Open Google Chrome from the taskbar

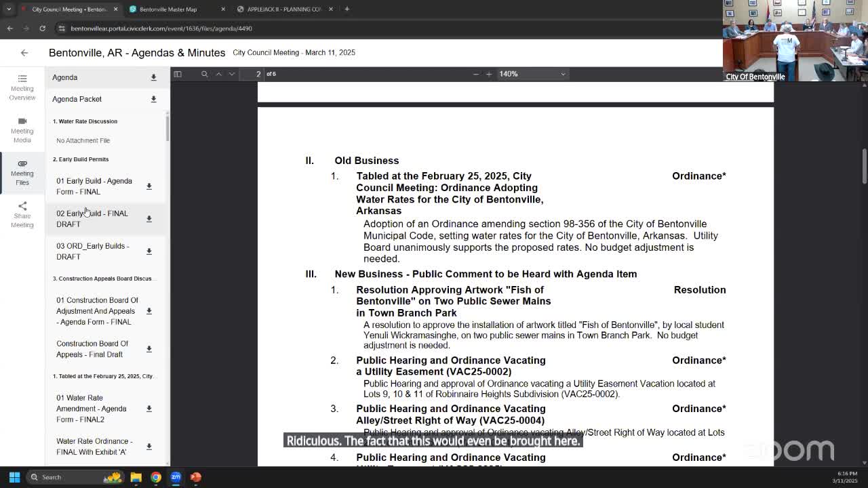tap(156, 477)
